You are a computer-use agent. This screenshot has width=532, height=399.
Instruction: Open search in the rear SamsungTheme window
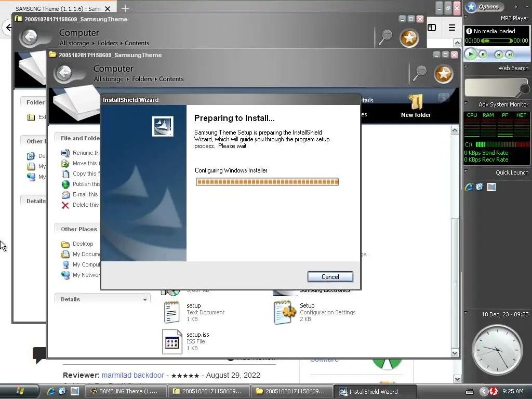[386, 37]
